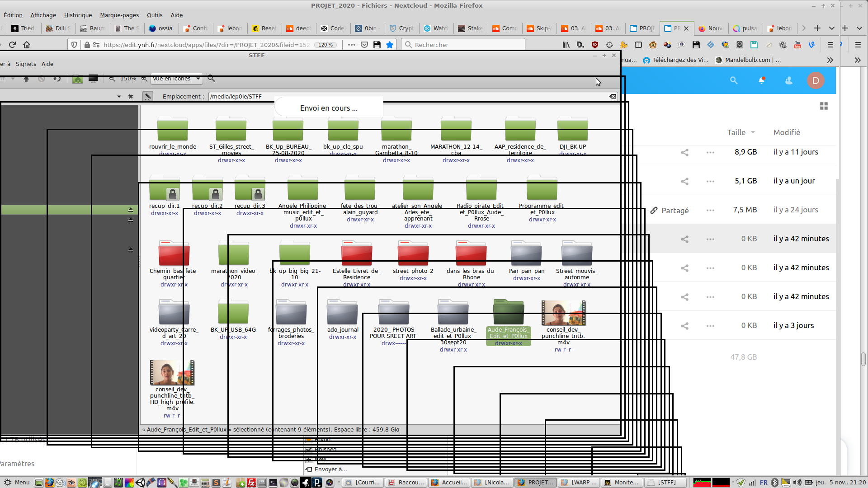Eject the highlighted green sidebar volume
868x488 pixels.
click(131, 210)
